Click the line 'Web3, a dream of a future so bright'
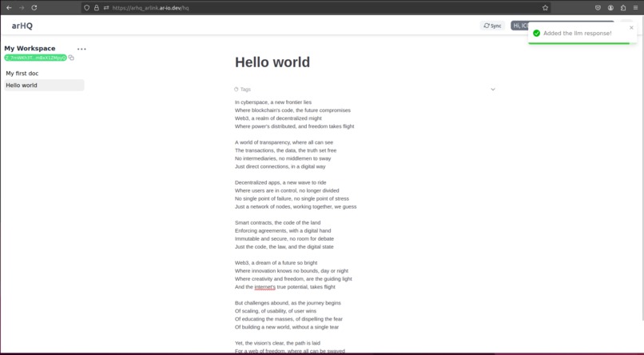The width and height of the screenshot is (644, 355). [x=276, y=262]
